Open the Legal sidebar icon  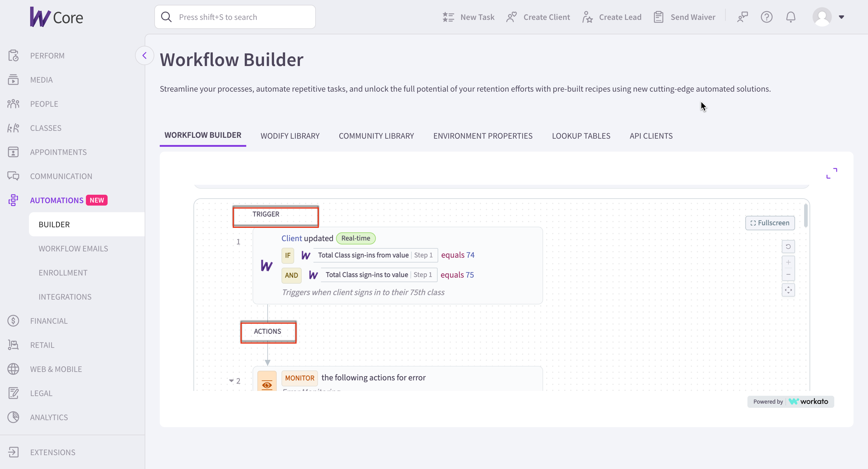(x=14, y=393)
